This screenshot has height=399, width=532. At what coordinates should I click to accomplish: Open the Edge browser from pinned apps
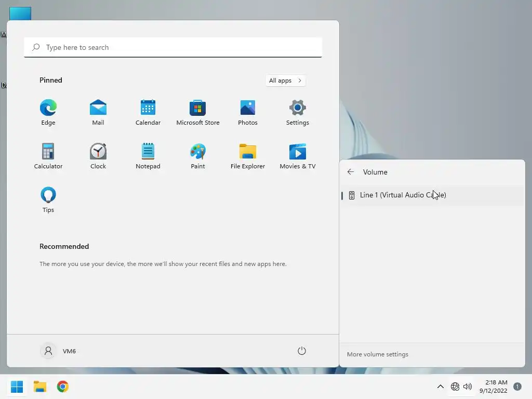[x=48, y=113]
